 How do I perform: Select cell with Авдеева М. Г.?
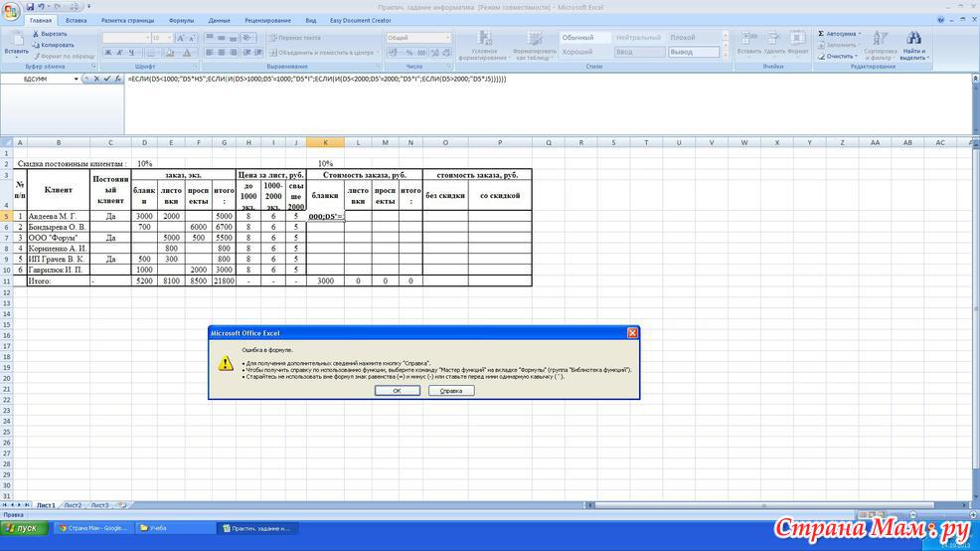(58, 216)
